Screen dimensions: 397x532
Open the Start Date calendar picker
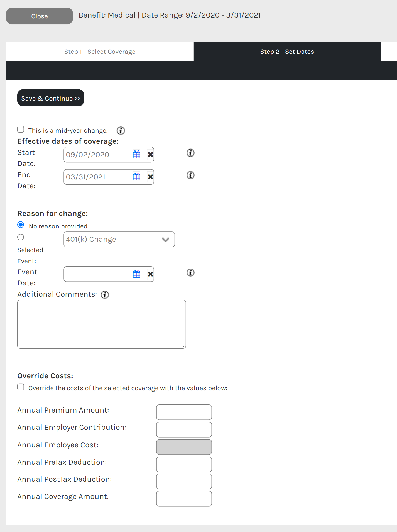(x=137, y=155)
